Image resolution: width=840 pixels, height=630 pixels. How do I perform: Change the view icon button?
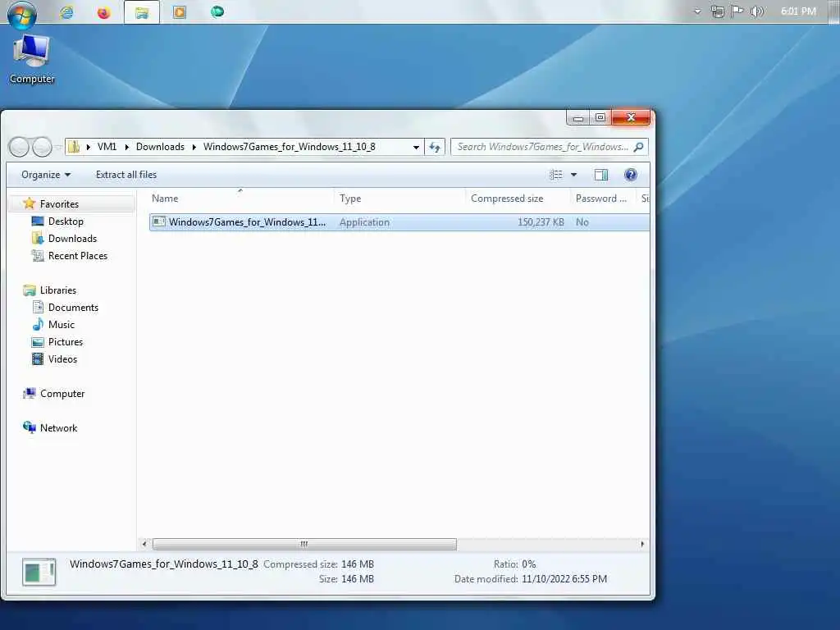(x=556, y=175)
